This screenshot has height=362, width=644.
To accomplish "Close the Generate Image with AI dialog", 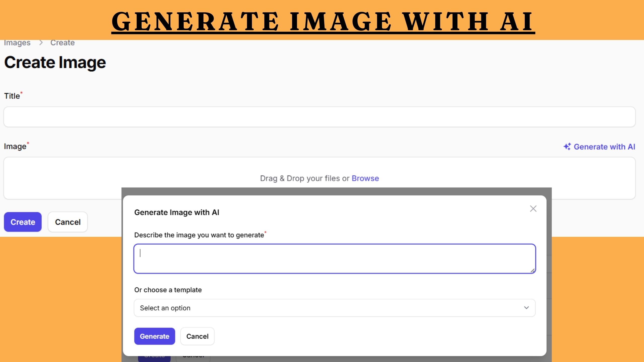I will pos(533,209).
